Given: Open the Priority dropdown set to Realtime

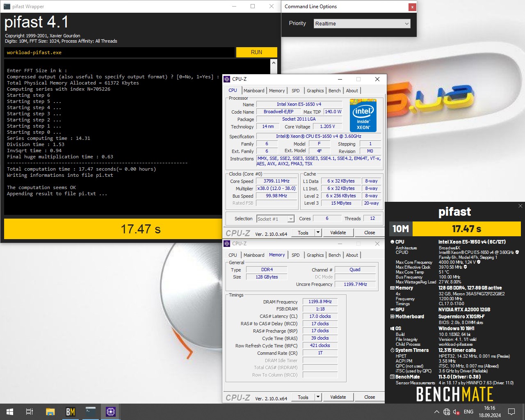Looking at the screenshot, I should [x=362, y=23].
